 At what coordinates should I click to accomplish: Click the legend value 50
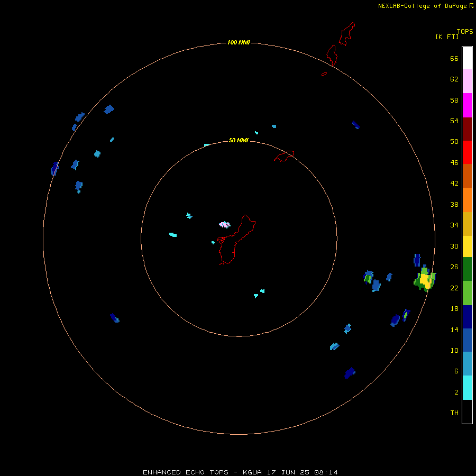click(x=454, y=141)
